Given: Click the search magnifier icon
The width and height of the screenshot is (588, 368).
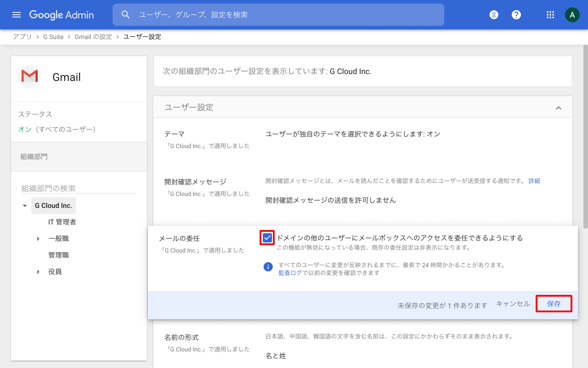Looking at the screenshot, I should click(126, 15).
